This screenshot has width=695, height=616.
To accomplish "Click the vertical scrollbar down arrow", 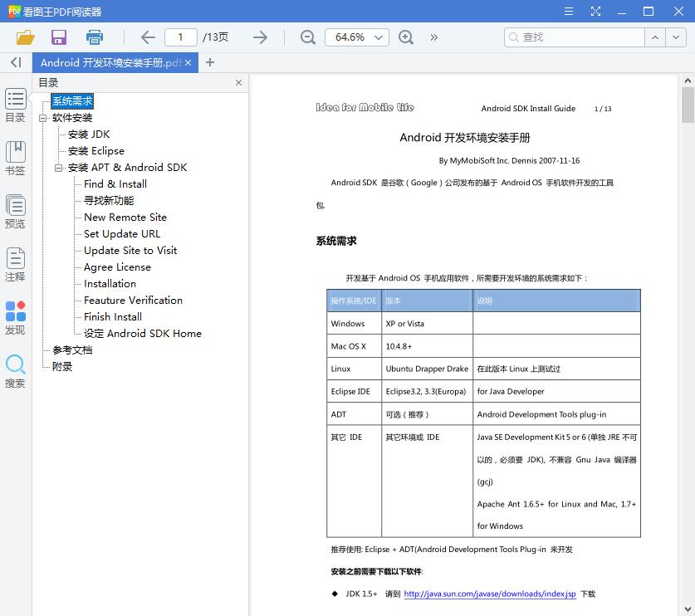I will pos(688,608).
